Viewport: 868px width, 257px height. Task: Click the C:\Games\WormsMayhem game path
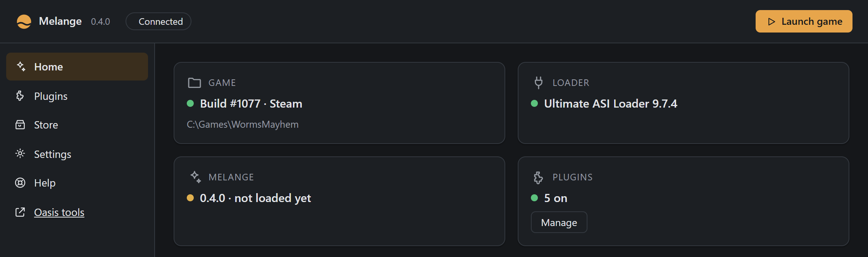pyautogui.click(x=243, y=125)
